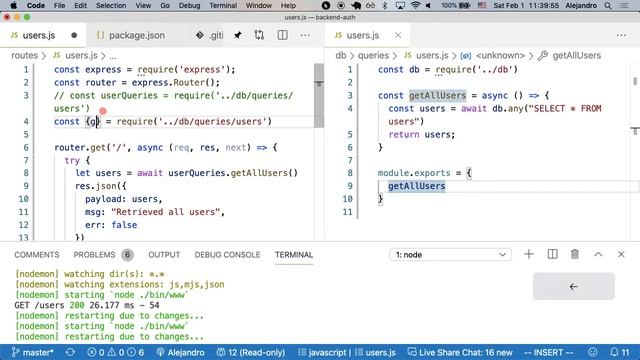Open the Code application menu
Screen dimensions: 640x360
pos(36,6)
